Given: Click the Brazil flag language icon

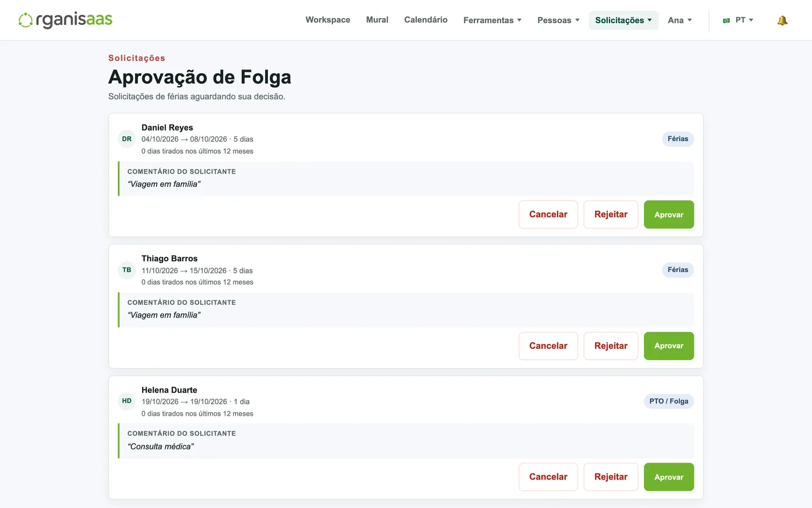Looking at the screenshot, I should [x=726, y=20].
